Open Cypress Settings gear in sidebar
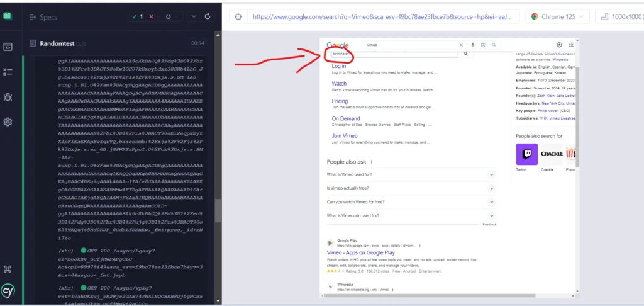 (8, 122)
